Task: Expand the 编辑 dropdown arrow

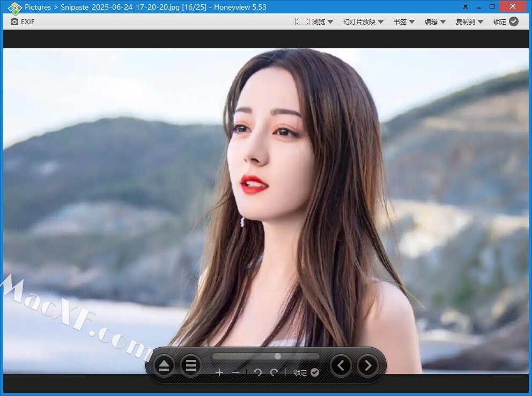Action: click(x=443, y=22)
